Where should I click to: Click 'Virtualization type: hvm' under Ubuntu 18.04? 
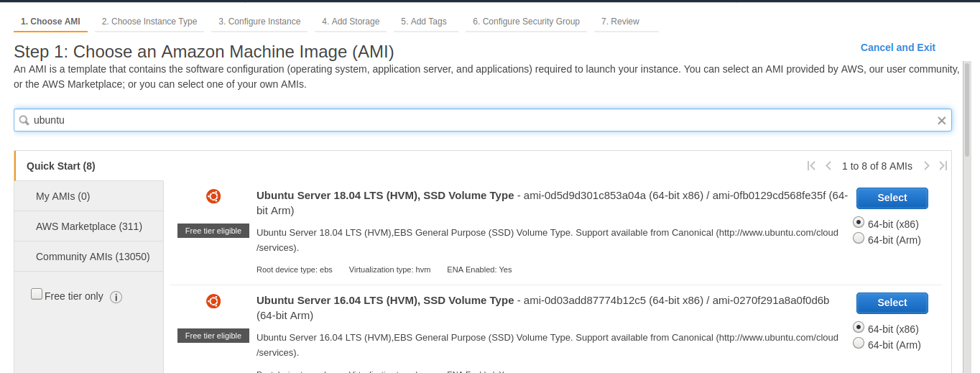pos(389,270)
